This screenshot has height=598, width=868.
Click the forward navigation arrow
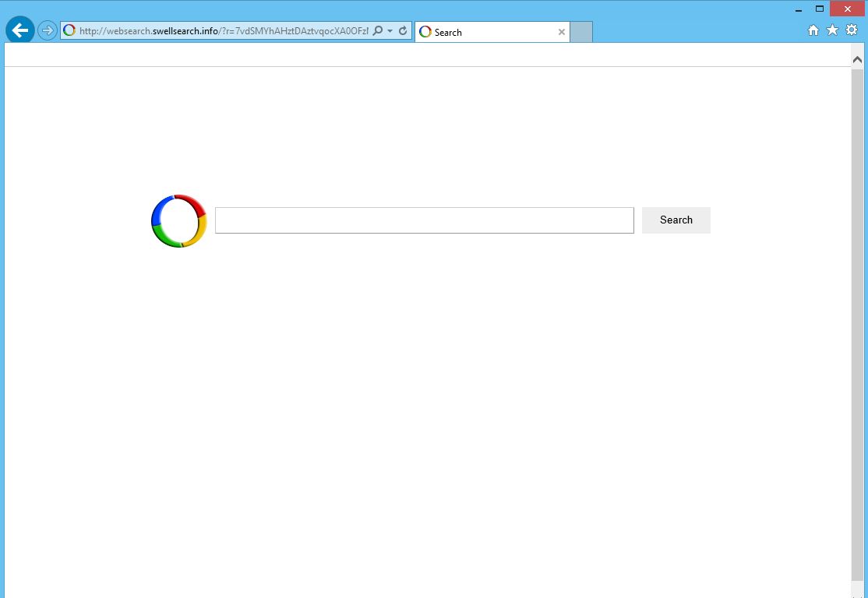coord(47,31)
